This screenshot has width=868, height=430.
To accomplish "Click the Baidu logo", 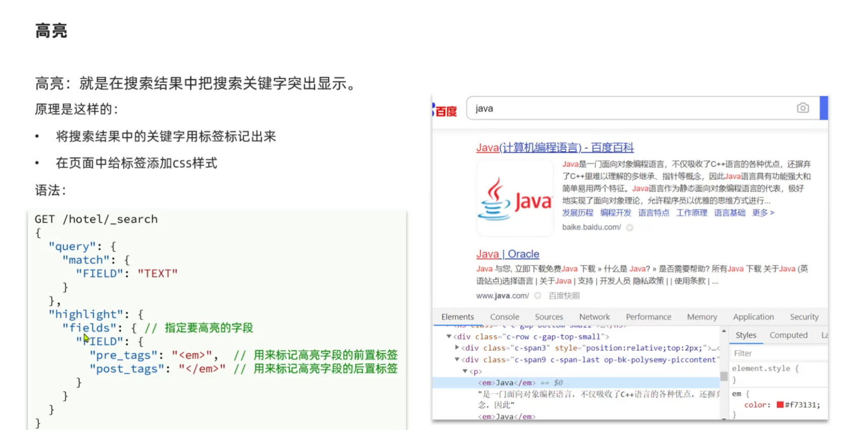I will [445, 111].
